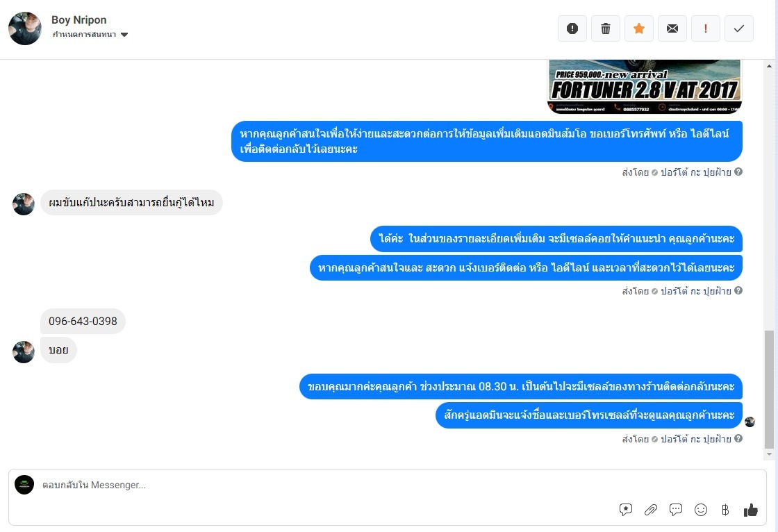Mark conversation done with checkmark icon

tap(738, 28)
